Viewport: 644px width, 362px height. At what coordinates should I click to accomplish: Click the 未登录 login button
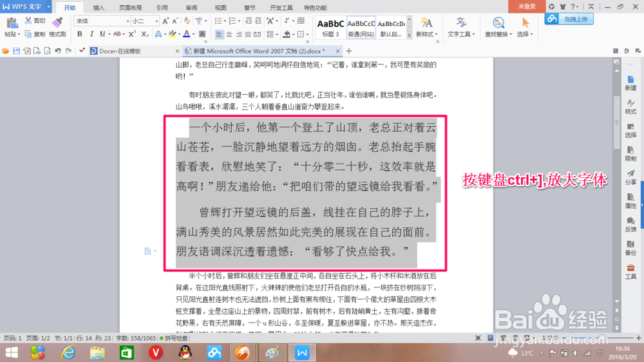[527, 6]
